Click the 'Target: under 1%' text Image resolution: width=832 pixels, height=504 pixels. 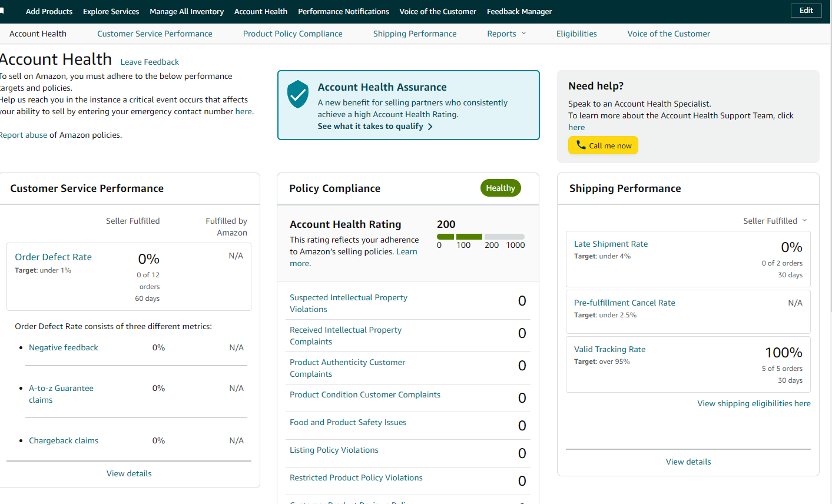[x=43, y=270]
